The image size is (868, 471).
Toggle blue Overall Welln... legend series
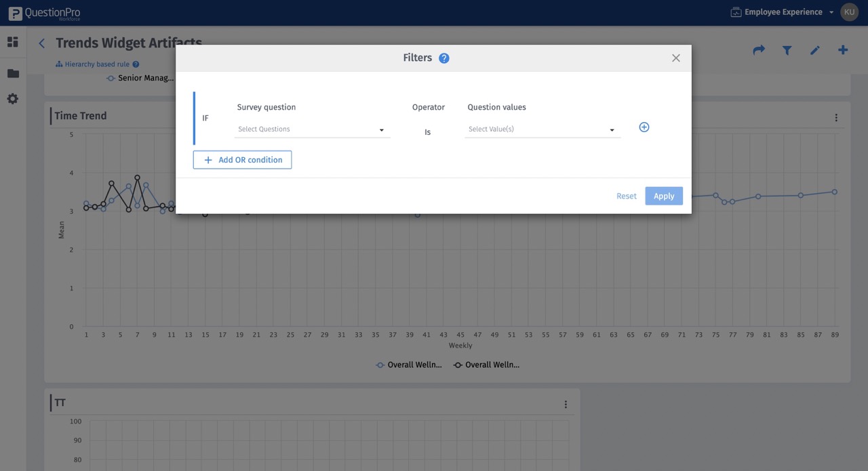point(409,365)
